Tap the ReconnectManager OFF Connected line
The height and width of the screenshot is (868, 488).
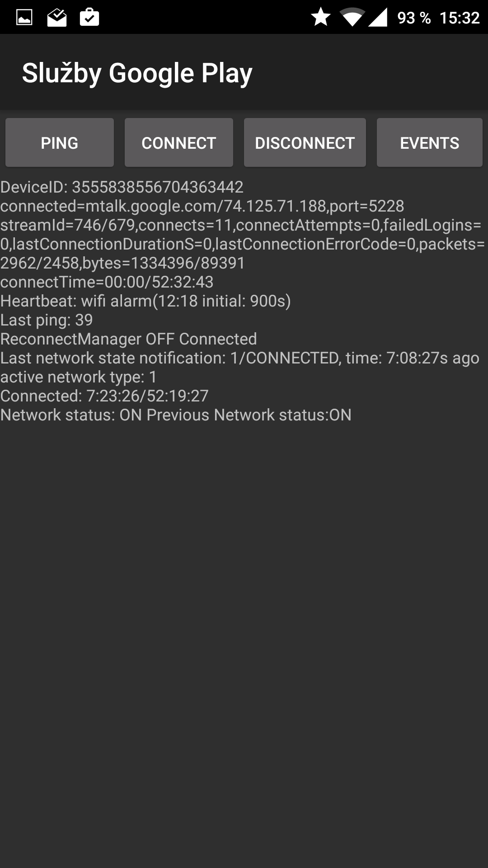(129, 339)
